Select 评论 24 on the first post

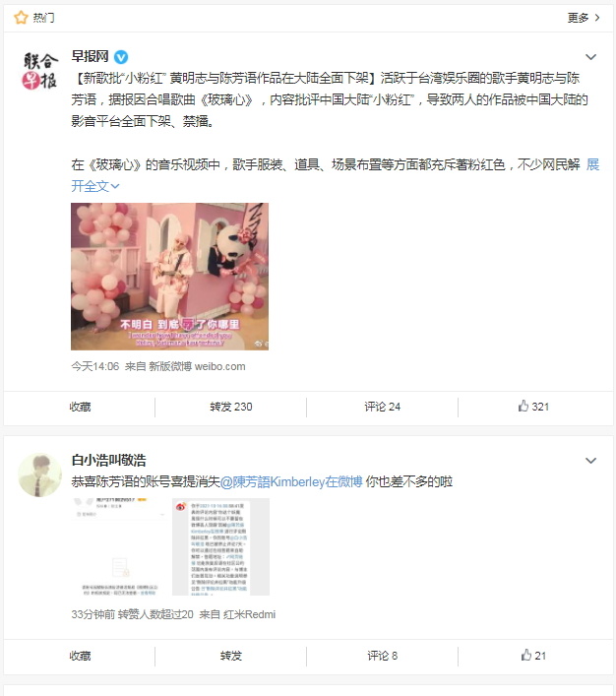click(x=382, y=407)
